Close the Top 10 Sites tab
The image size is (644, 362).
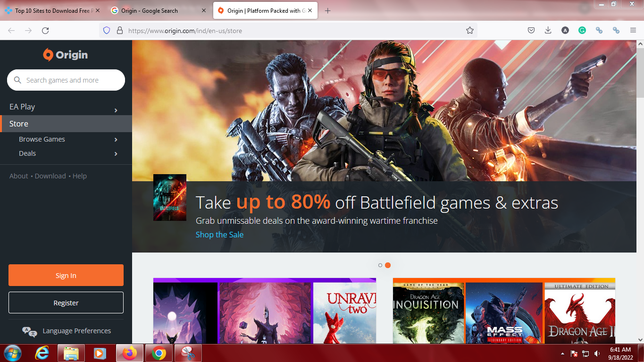(97, 11)
